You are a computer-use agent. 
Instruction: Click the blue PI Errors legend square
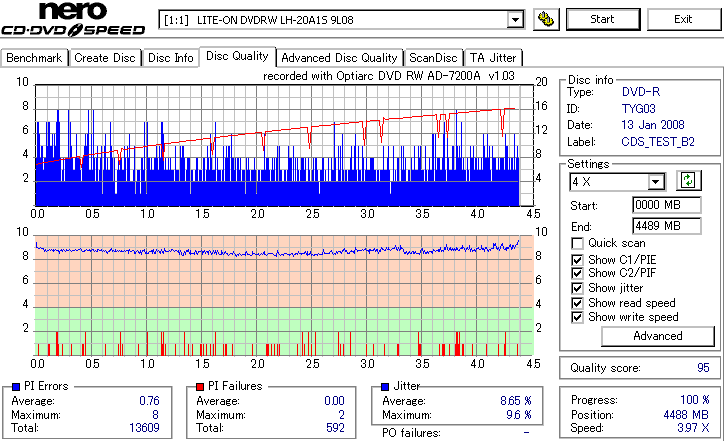coord(16,387)
